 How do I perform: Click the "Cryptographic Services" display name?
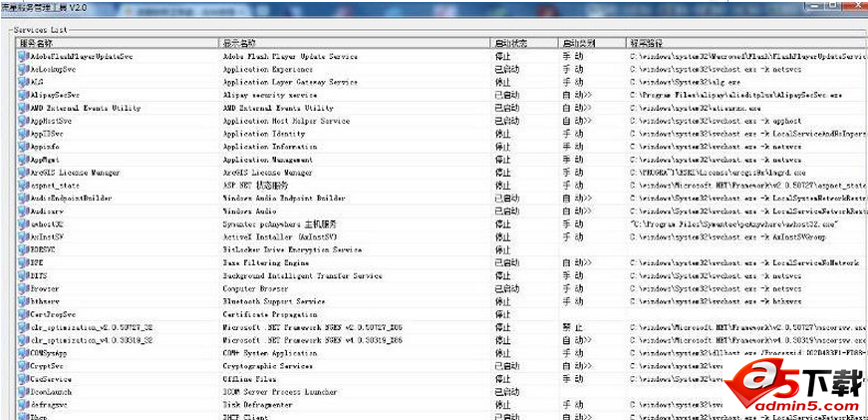click(268, 367)
